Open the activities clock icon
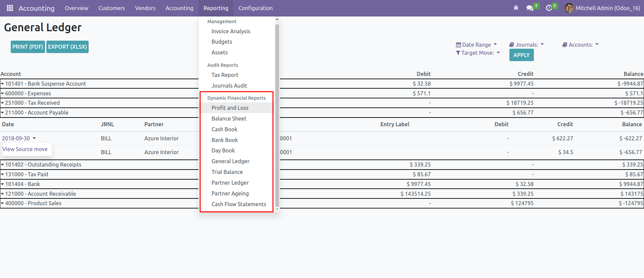 549,8
